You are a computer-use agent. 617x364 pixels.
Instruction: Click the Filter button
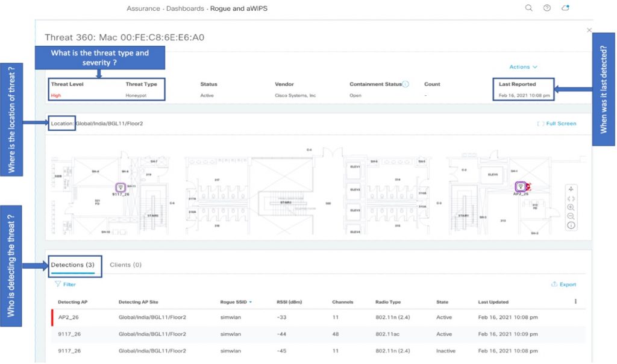tap(65, 284)
